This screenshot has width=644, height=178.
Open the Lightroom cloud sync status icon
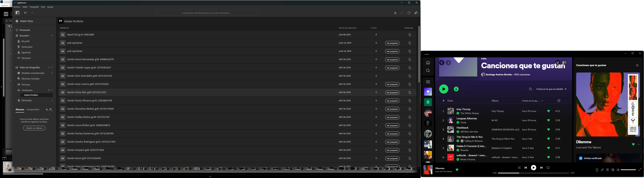click(x=416, y=13)
